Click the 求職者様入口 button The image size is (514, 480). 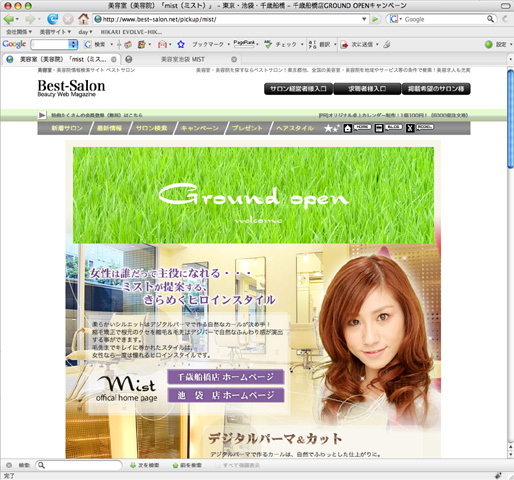point(367,89)
